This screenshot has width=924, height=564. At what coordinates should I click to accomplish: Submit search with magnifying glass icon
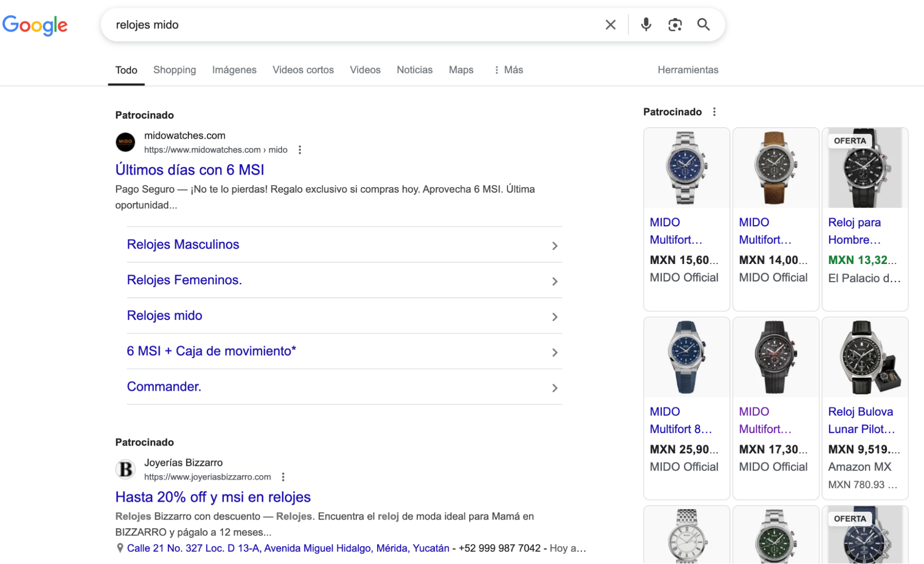point(704,25)
